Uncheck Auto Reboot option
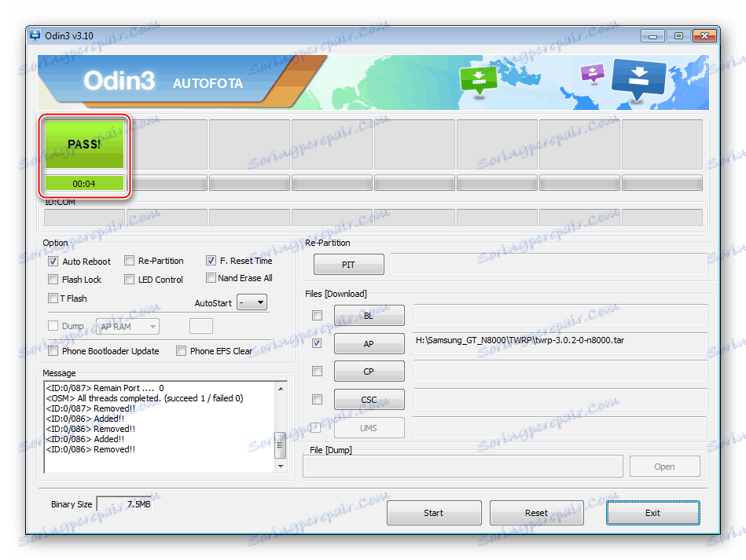Image resolution: width=746 pixels, height=560 pixels. pyautogui.click(x=53, y=262)
